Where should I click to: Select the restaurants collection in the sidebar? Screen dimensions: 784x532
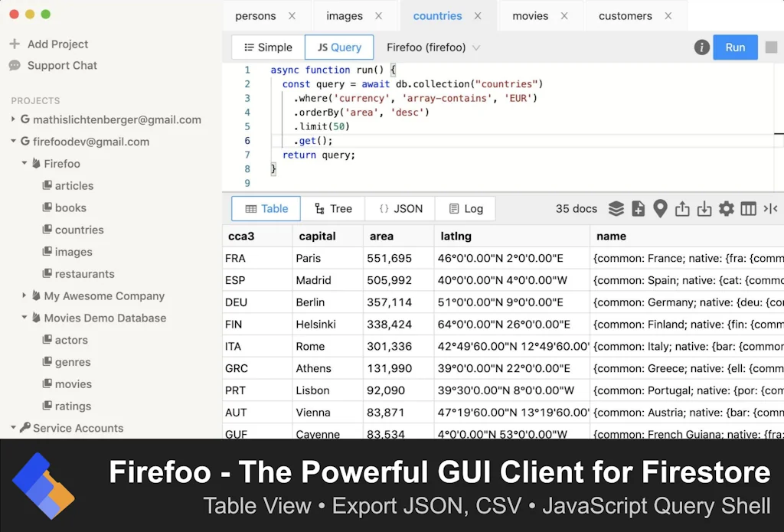84,274
